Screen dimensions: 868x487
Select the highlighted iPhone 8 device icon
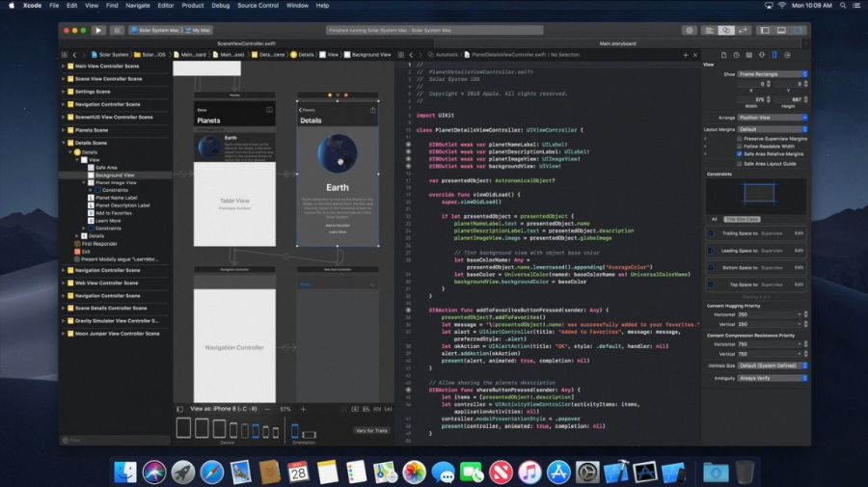[256, 430]
